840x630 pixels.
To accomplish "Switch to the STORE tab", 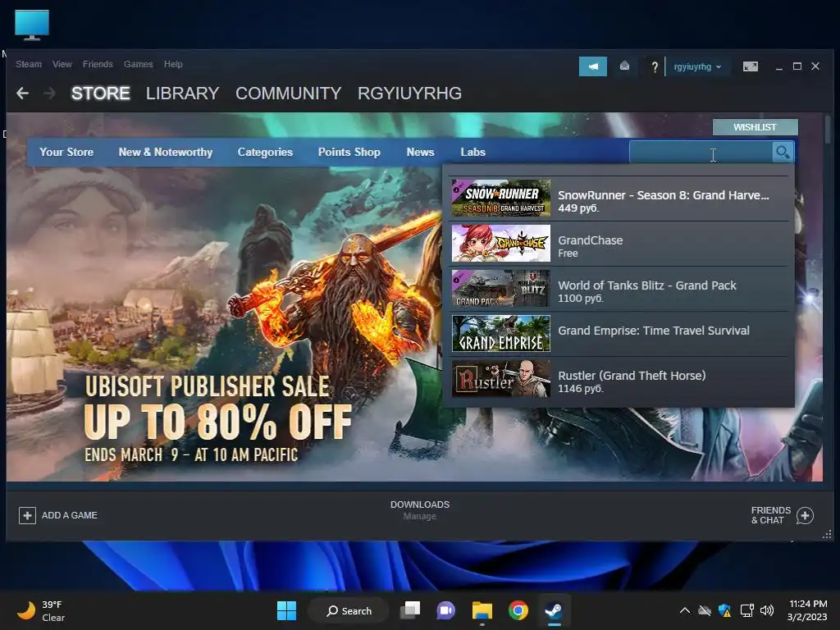I will coord(101,94).
